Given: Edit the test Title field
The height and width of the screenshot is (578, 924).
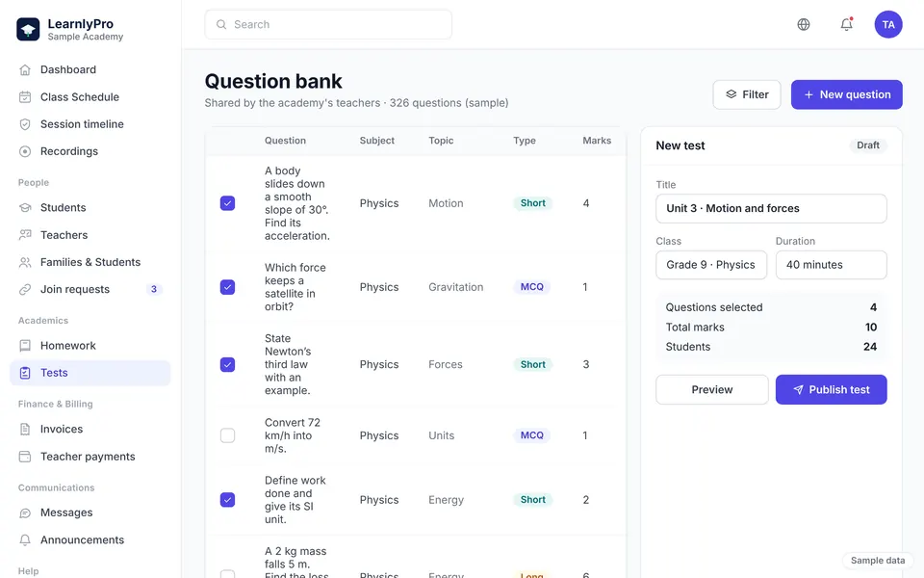Looking at the screenshot, I should 771,208.
